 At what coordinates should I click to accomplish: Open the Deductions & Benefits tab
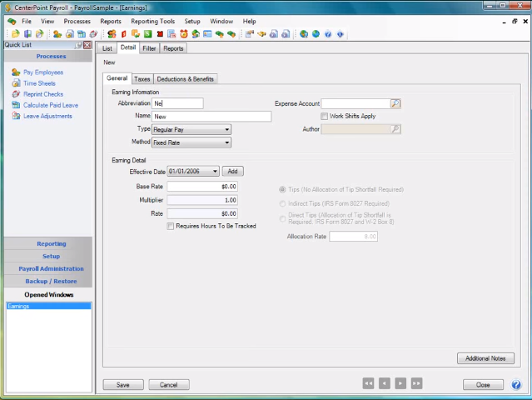186,79
